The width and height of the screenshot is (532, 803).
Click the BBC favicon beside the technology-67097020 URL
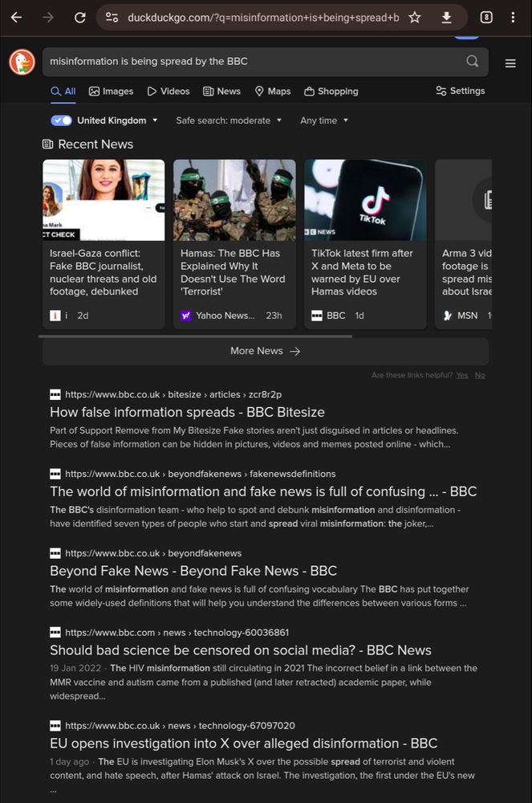click(55, 726)
